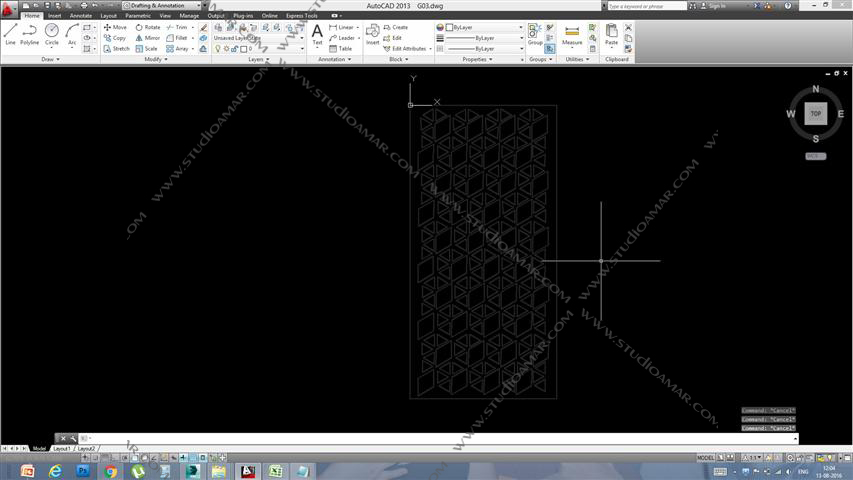Choose the Rotate tool
The image size is (853, 480).
pos(148,27)
